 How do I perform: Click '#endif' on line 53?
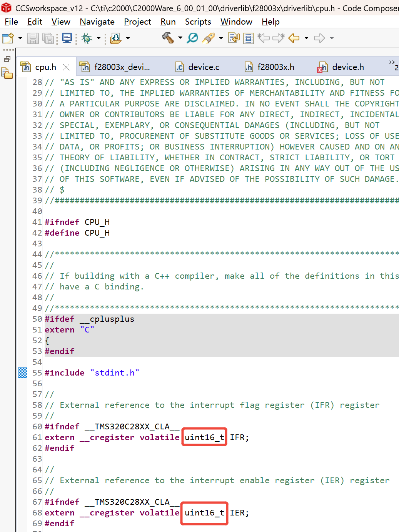(x=60, y=351)
